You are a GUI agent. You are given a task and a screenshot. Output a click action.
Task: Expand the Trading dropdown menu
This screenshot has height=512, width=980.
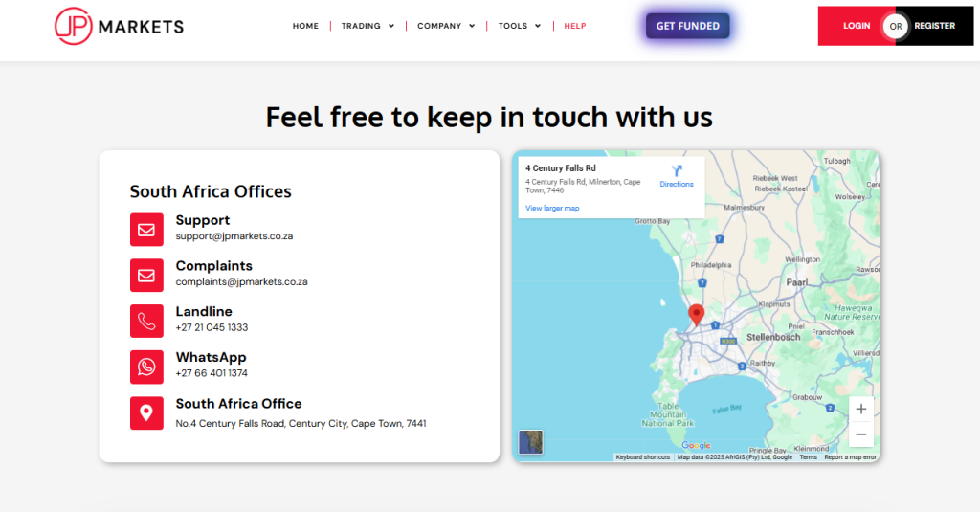click(367, 26)
